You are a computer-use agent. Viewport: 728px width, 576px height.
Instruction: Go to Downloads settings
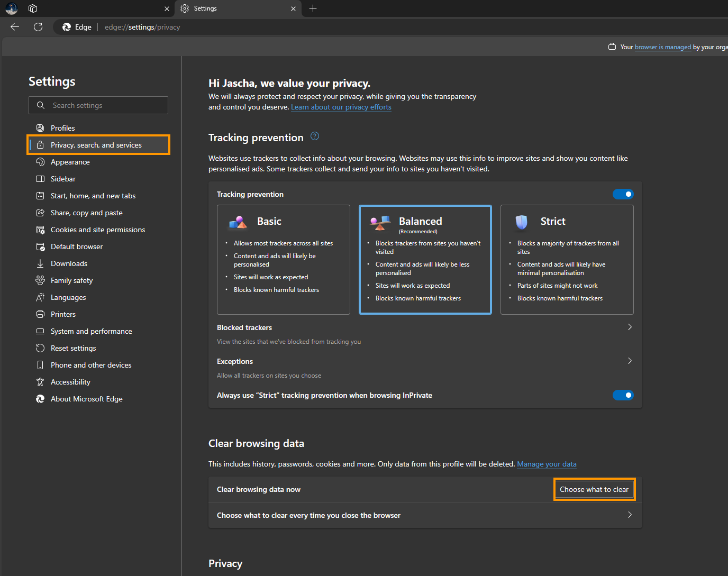point(98,263)
